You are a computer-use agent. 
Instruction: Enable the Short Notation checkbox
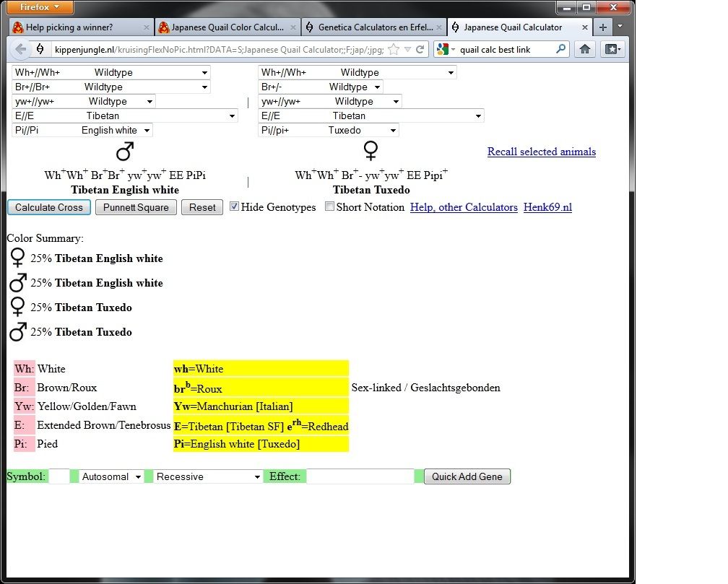point(329,206)
